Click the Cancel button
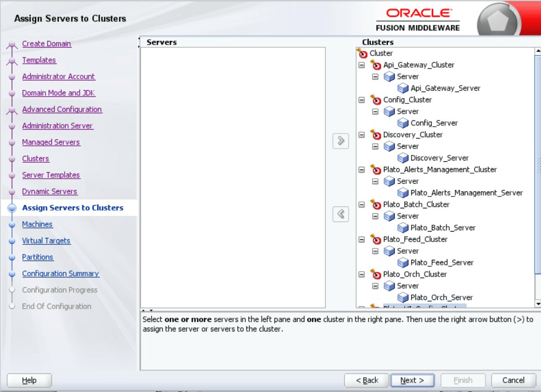Viewport: 541px width, 392px height. click(x=513, y=380)
